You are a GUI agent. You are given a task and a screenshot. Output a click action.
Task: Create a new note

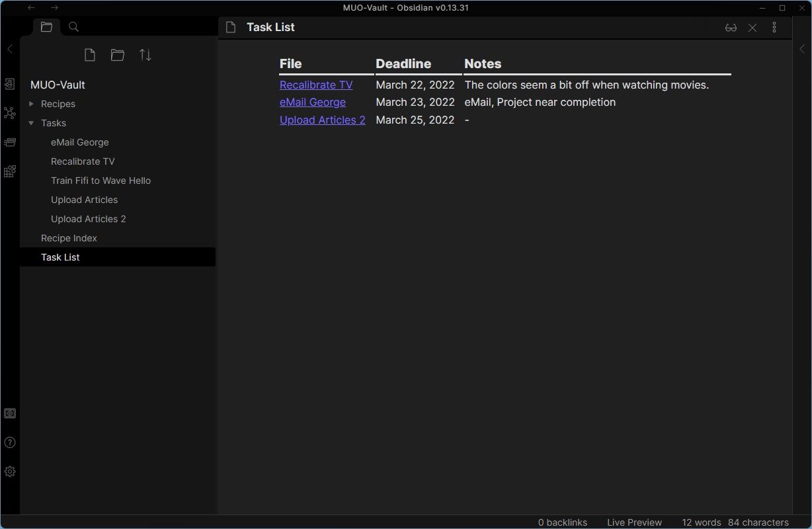tap(90, 55)
